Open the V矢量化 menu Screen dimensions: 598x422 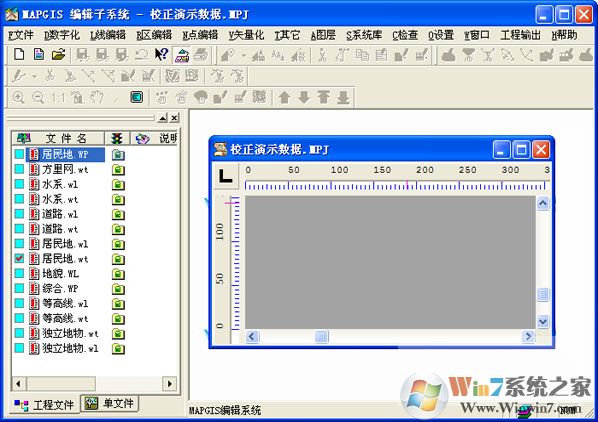click(x=246, y=35)
